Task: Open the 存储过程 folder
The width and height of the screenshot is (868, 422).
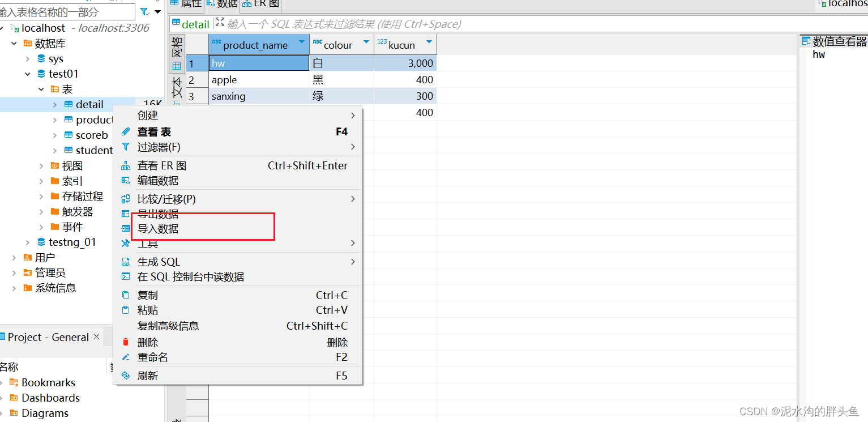Action: 83,197
